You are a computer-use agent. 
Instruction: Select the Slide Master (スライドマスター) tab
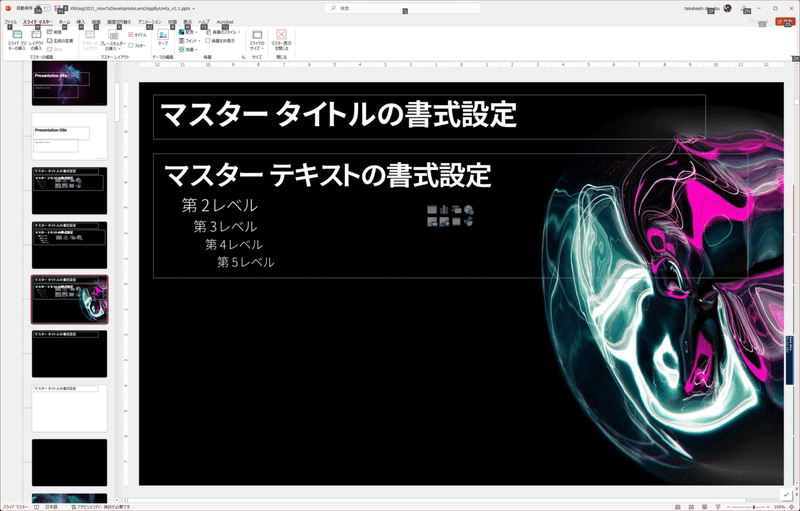pos(38,22)
